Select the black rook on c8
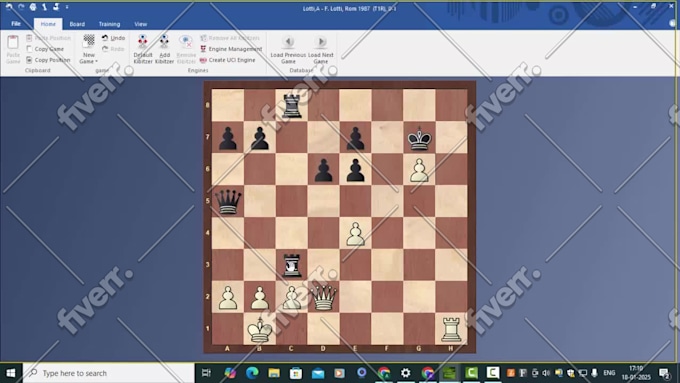Image resolution: width=680 pixels, height=383 pixels. click(x=292, y=105)
